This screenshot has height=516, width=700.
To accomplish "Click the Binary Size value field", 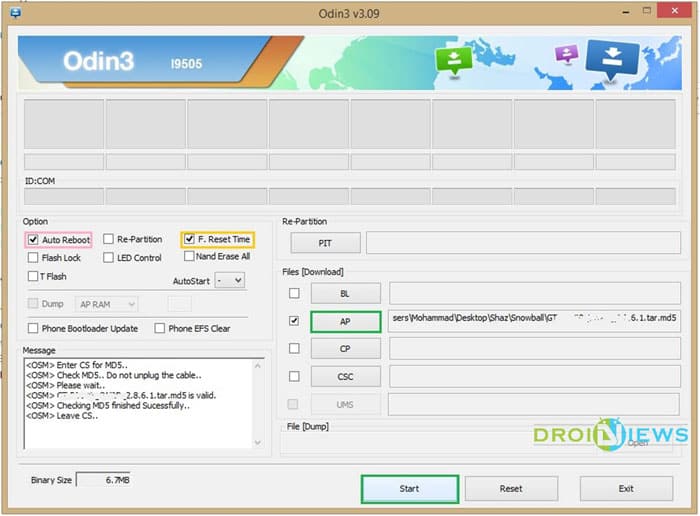I will point(104,480).
